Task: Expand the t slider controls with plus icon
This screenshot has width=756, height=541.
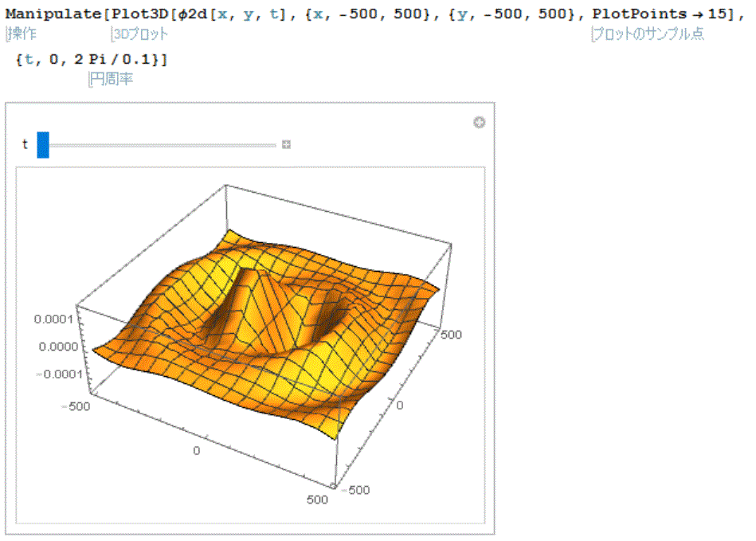Action: [x=287, y=145]
